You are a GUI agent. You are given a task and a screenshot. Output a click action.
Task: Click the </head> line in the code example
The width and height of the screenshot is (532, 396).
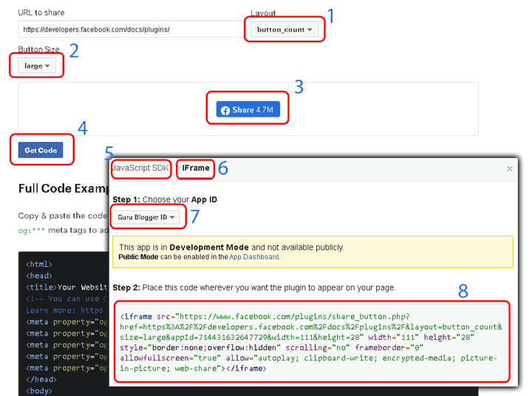pyautogui.click(x=41, y=379)
